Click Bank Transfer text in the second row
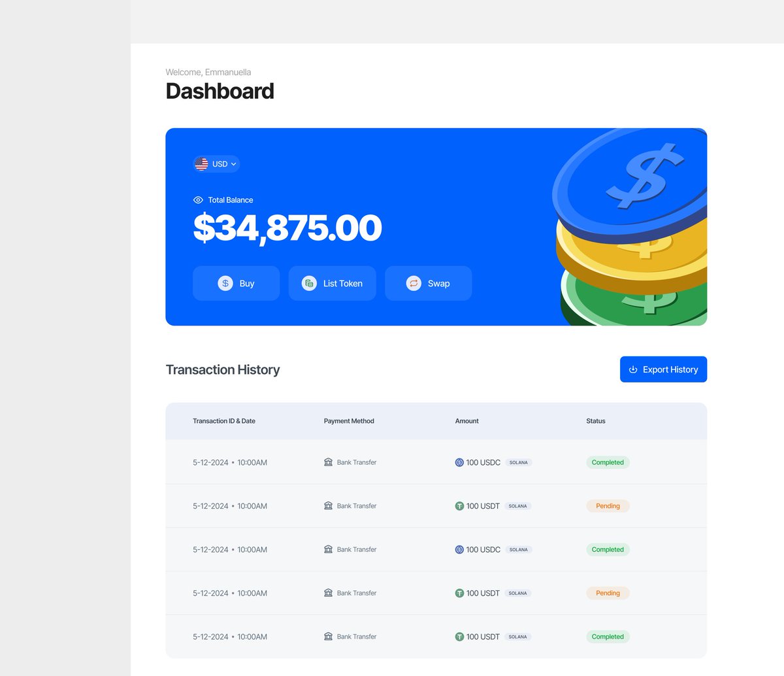Image resolution: width=784 pixels, height=676 pixels. 357,506
